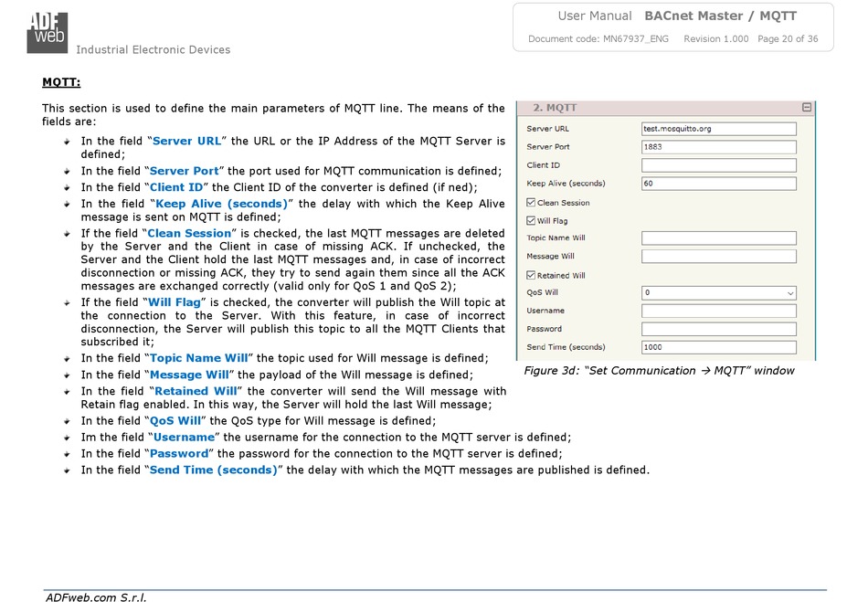
Task: Click the MQTT: underlined heading
Action: (x=61, y=82)
